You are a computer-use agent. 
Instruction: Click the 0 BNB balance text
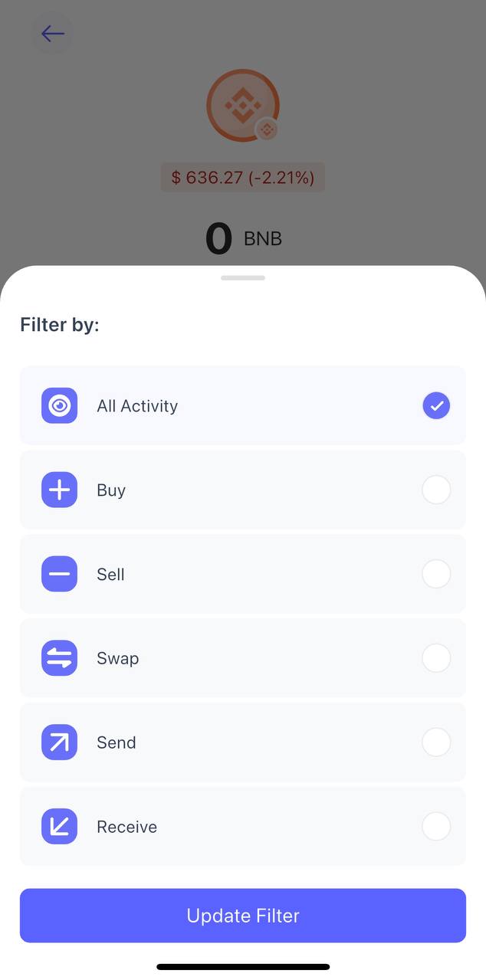[x=243, y=238]
